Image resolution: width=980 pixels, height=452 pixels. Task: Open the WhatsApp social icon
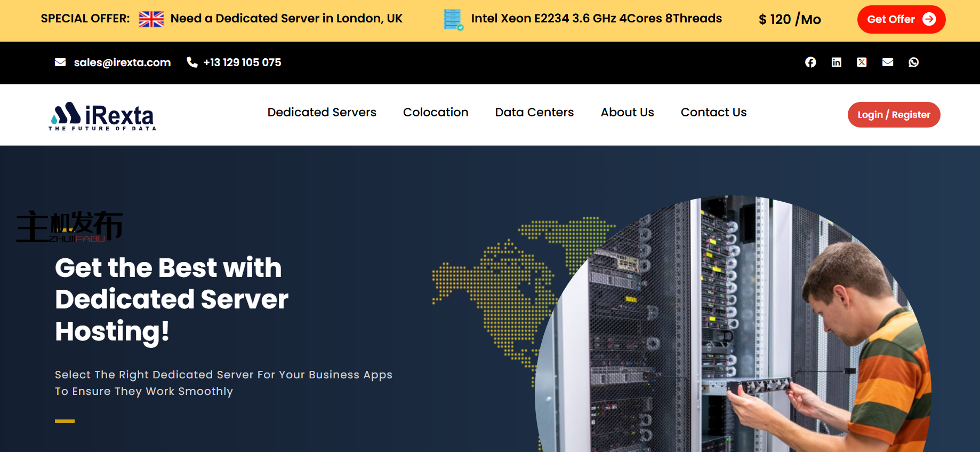click(913, 62)
